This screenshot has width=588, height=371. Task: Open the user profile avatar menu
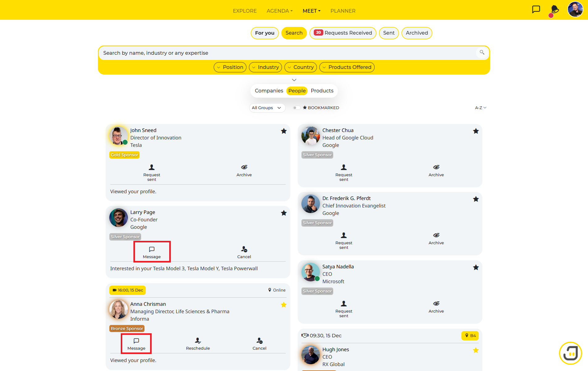[575, 10]
